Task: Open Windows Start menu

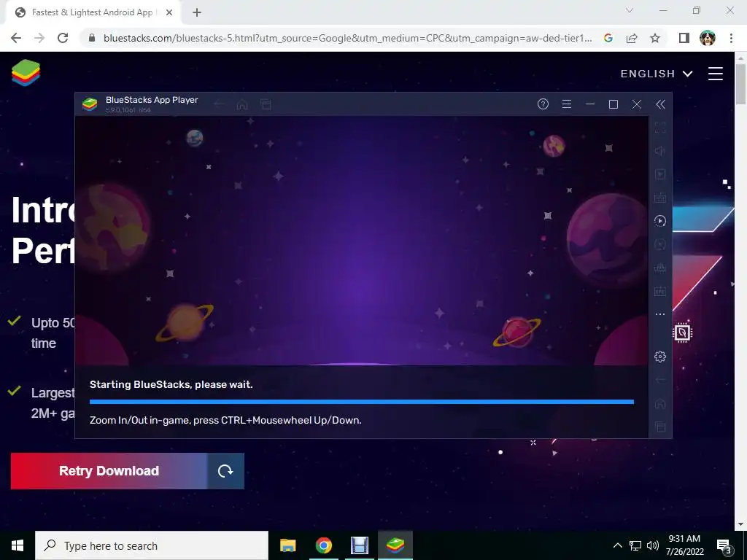Action: pos(18,545)
